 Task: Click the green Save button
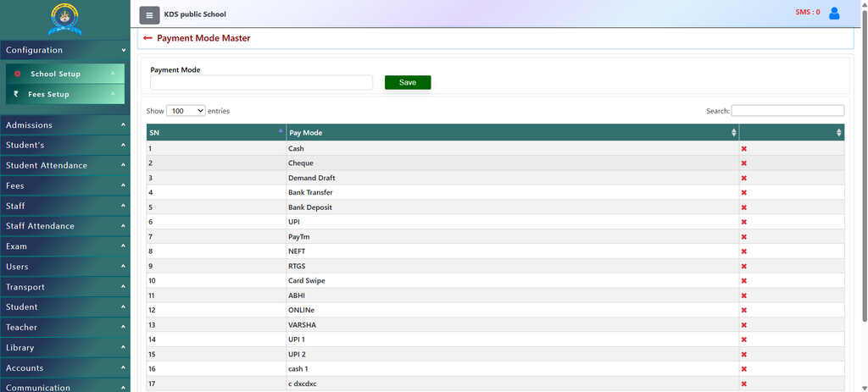click(x=408, y=82)
